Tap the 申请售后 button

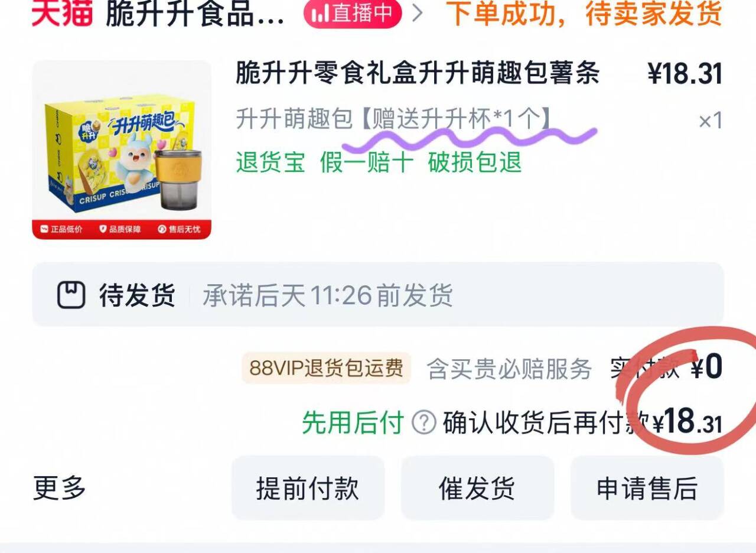coord(647,488)
